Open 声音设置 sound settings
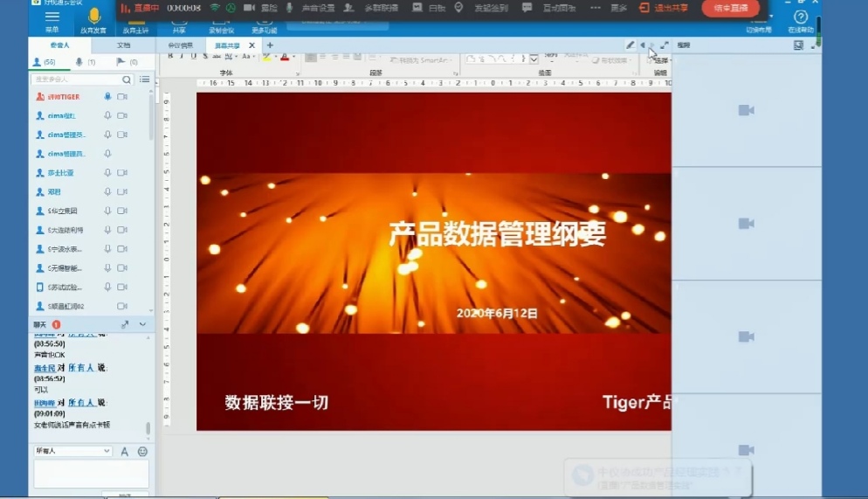 [x=319, y=8]
